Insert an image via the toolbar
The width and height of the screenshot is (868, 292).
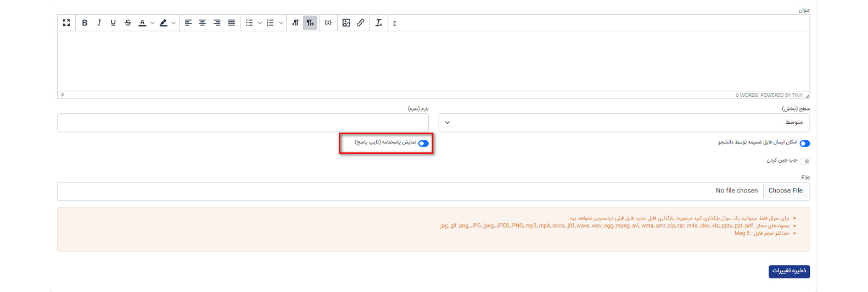pyautogui.click(x=346, y=23)
